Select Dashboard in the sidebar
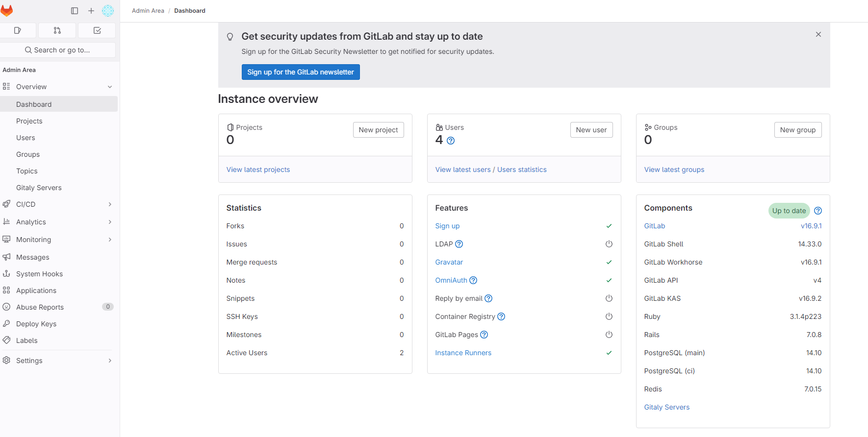The height and width of the screenshot is (437, 868). click(59, 104)
